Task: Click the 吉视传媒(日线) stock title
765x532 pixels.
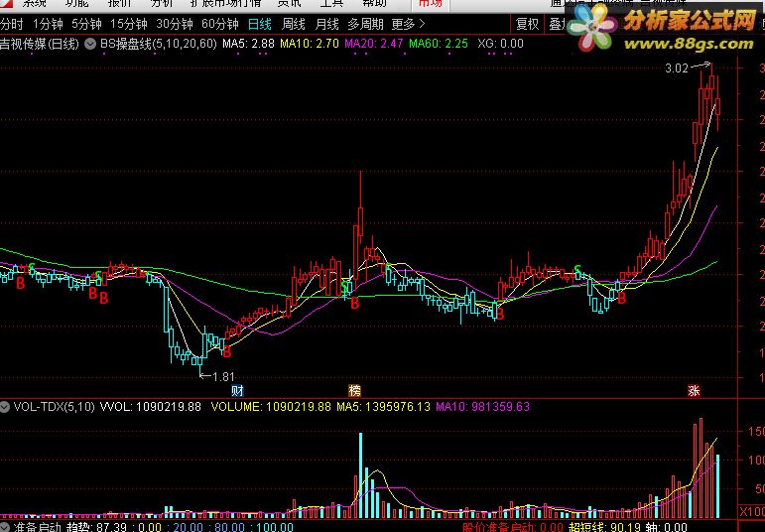Action: click(40, 44)
